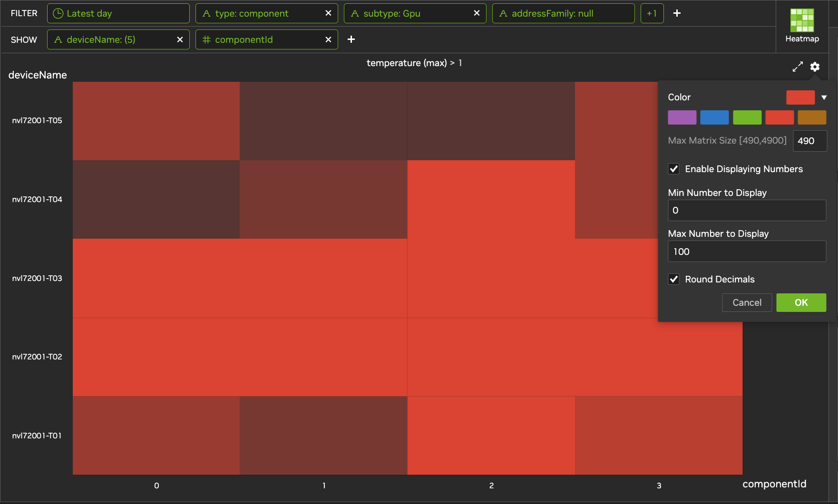Viewport: 838px width, 504px height.
Task: Remove the type: component filter
Action: point(328,13)
